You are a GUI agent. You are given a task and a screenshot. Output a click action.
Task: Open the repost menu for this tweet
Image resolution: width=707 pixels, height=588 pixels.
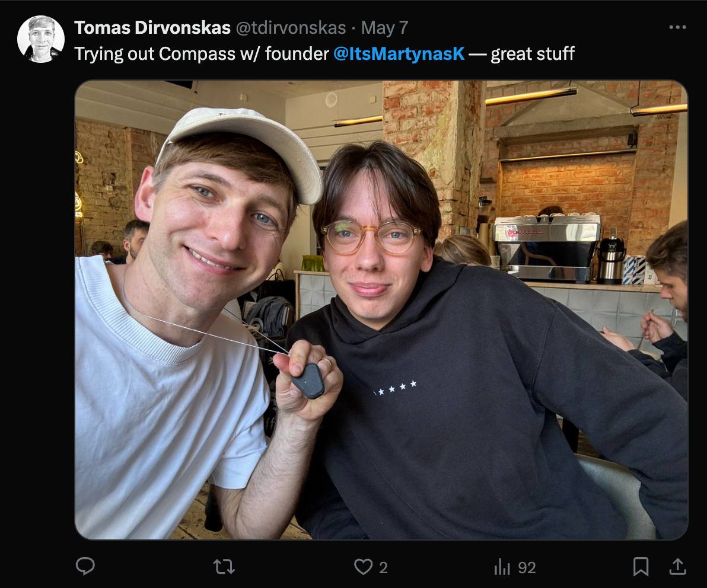click(x=224, y=567)
